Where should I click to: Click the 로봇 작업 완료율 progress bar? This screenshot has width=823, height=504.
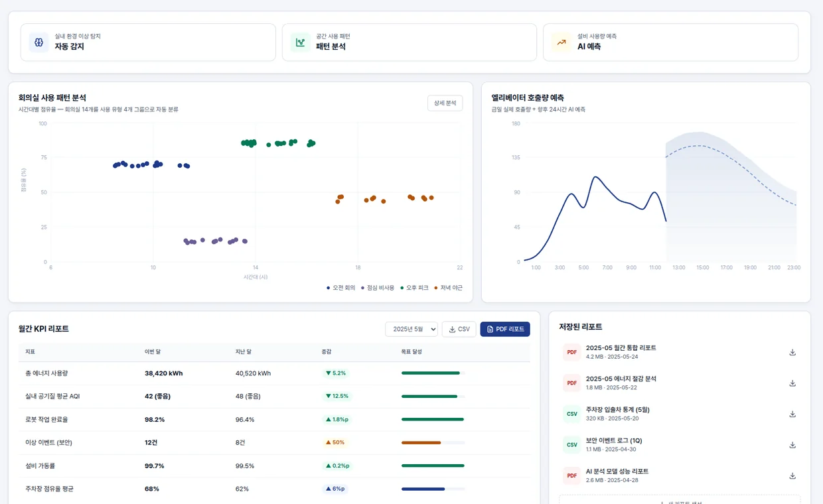pyautogui.click(x=433, y=419)
